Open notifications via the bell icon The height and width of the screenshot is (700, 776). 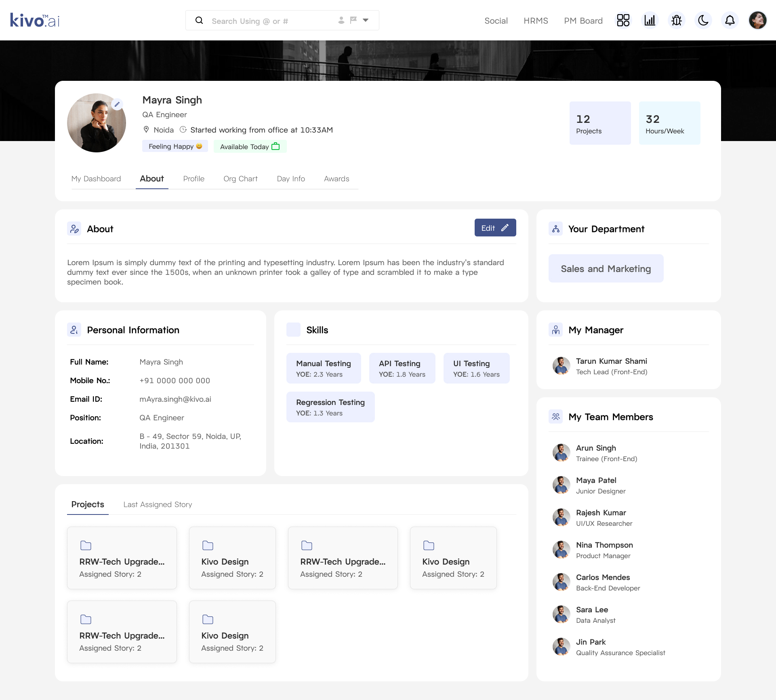click(730, 20)
